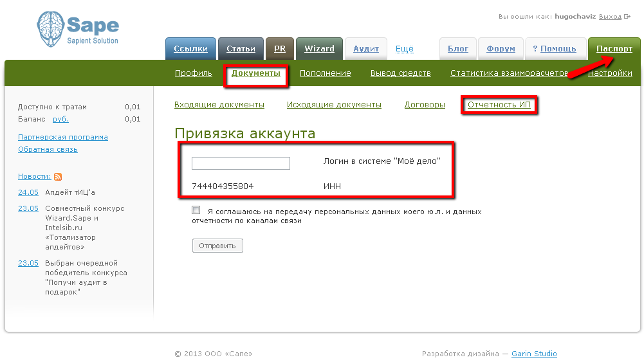Open the 24.05 news date link
Viewport: 644px width, 362px height.
point(28,192)
